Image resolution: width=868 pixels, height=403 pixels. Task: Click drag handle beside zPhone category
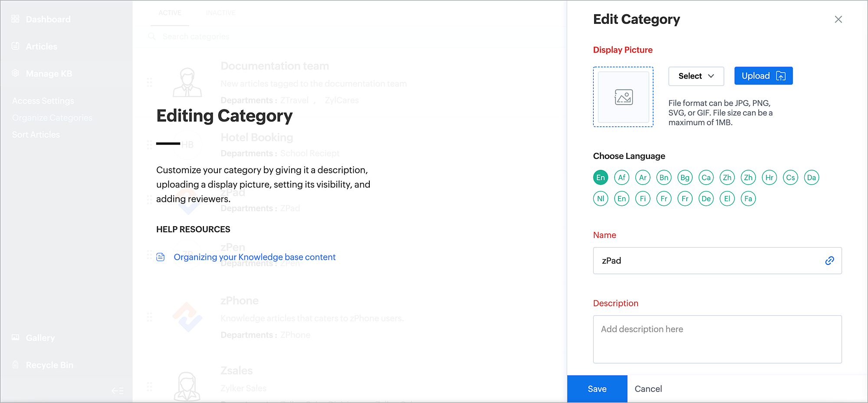coord(149,317)
